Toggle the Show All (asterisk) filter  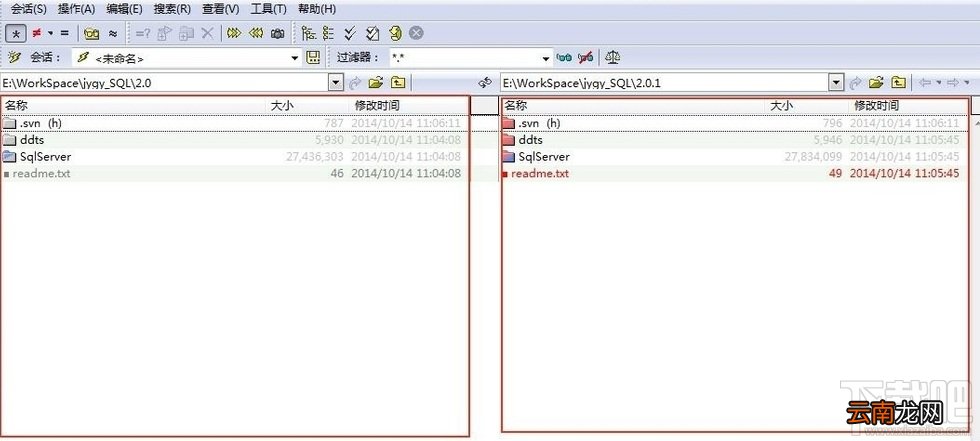coord(16,33)
